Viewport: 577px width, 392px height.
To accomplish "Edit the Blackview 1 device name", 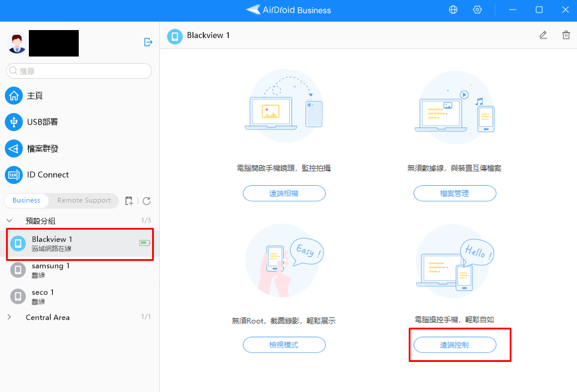I will (543, 35).
